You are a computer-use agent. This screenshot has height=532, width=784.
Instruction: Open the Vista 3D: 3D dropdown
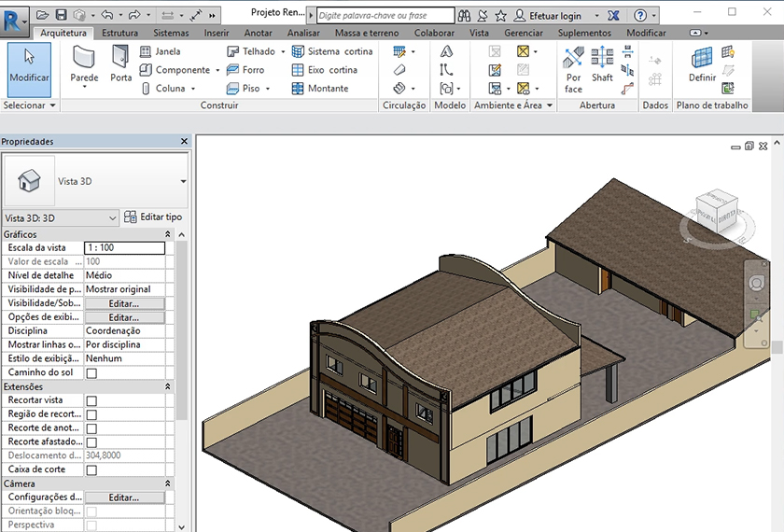coord(62,217)
